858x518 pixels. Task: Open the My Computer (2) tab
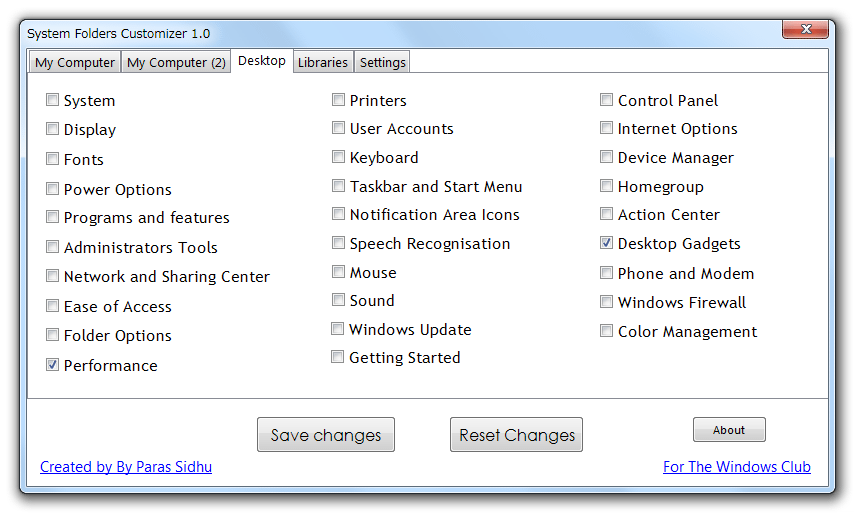pyautogui.click(x=176, y=62)
